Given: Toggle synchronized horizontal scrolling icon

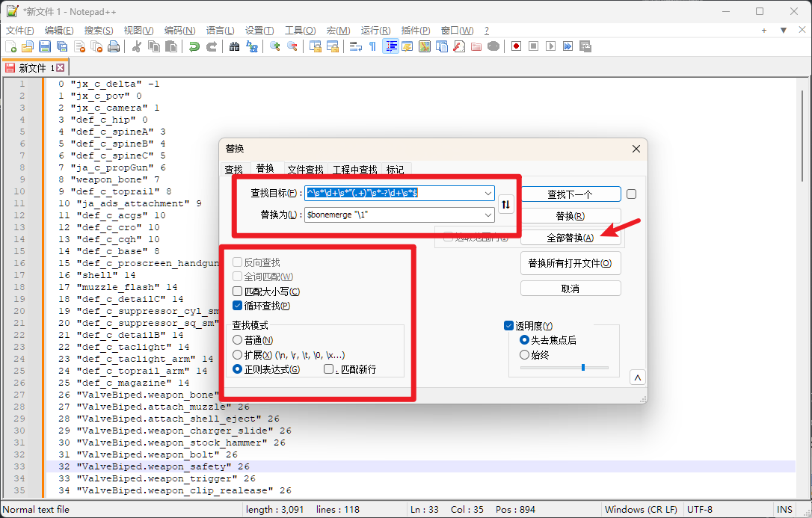Looking at the screenshot, I should (x=333, y=46).
